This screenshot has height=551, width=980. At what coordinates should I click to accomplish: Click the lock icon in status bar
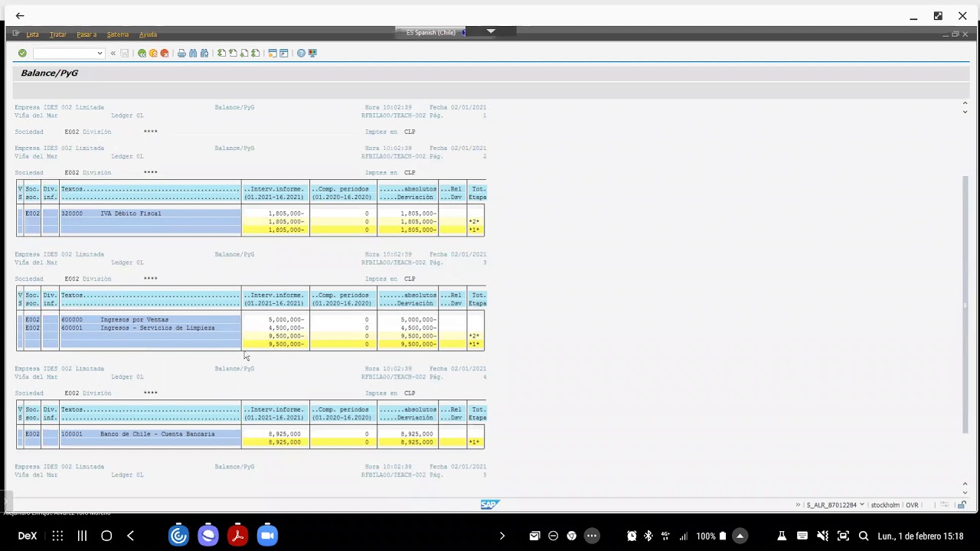pyautogui.click(x=961, y=505)
